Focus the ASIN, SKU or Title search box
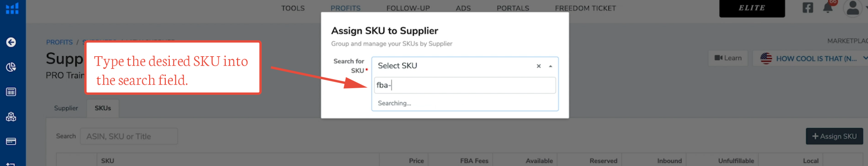The image size is (868, 166). pos(129,137)
